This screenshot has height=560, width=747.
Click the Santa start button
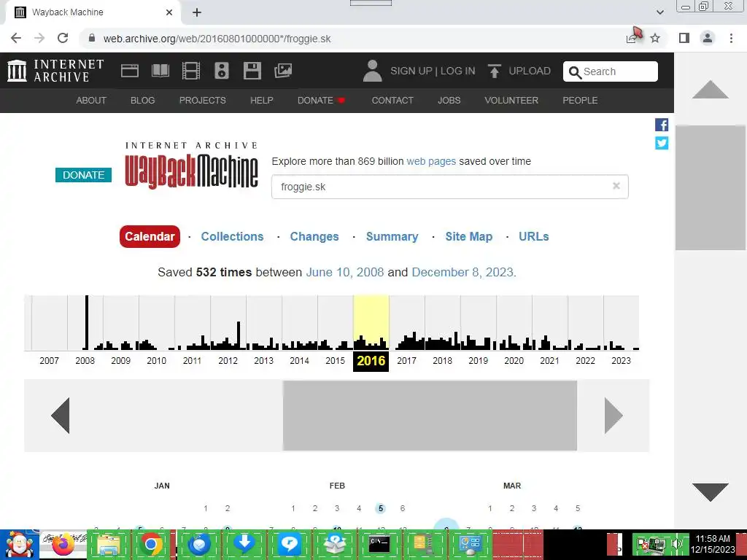[x=20, y=545]
